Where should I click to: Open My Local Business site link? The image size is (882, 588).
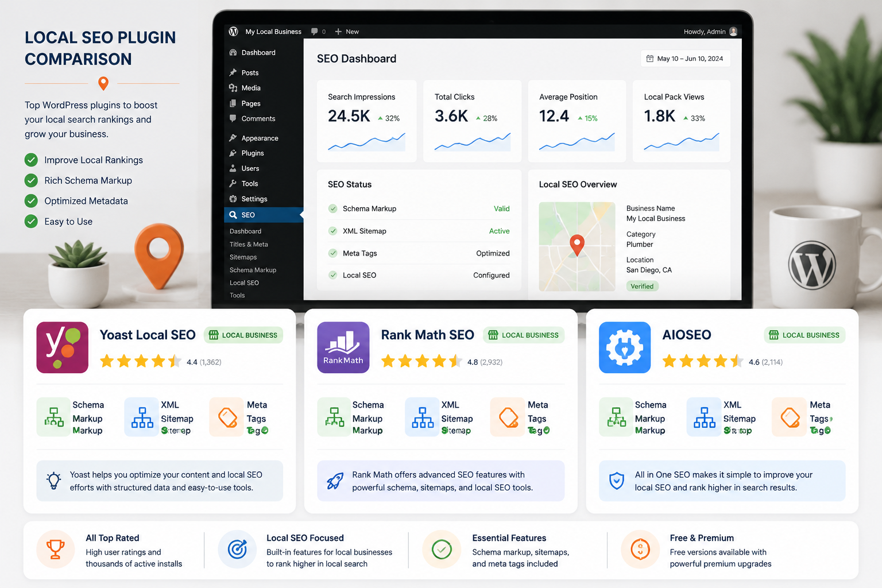click(273, 32)
